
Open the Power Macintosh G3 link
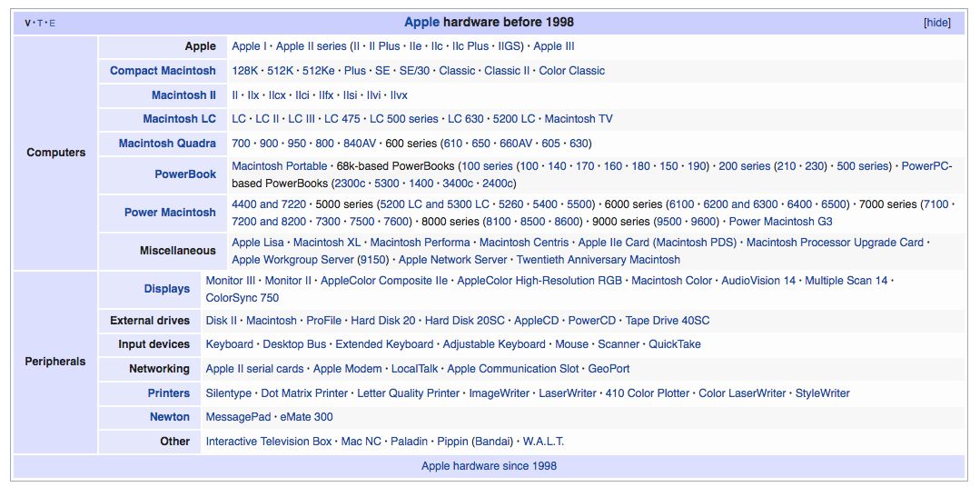[780, 222]
